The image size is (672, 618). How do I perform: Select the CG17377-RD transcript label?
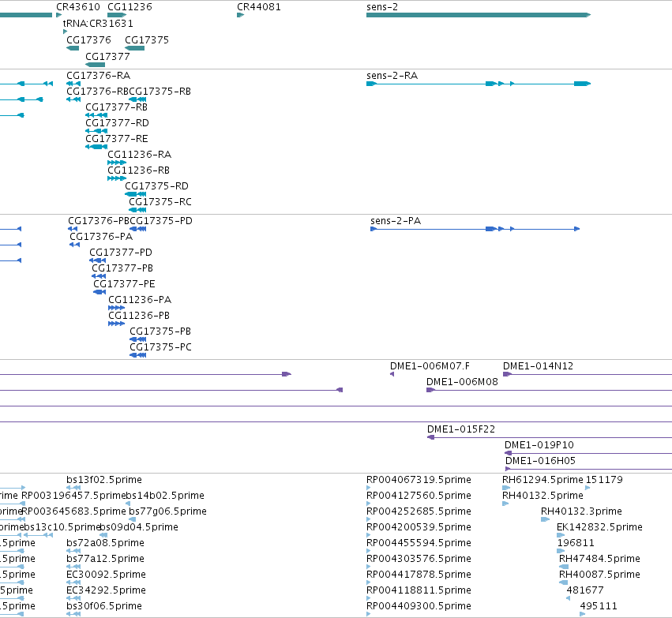point(117,123)
